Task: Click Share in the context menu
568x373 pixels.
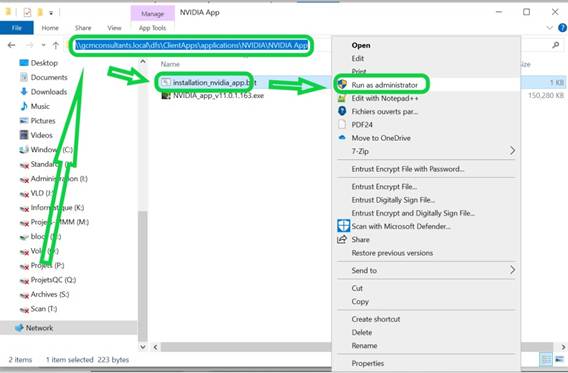Action: (360, 240)
